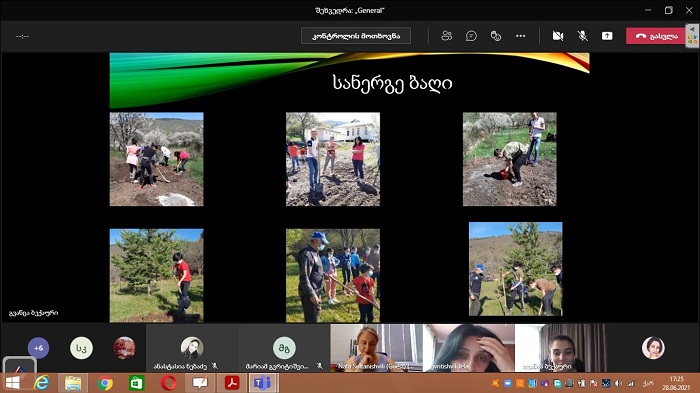
Task: Click the top-left slide photo of people digging
Action: (x=157, y=159)
